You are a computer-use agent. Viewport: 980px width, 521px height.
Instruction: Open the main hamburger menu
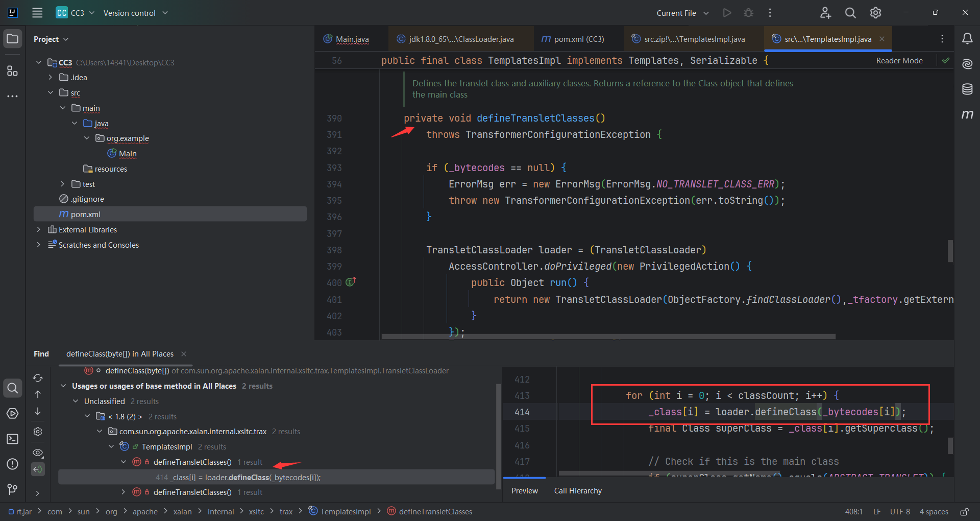tap(37, 13)
